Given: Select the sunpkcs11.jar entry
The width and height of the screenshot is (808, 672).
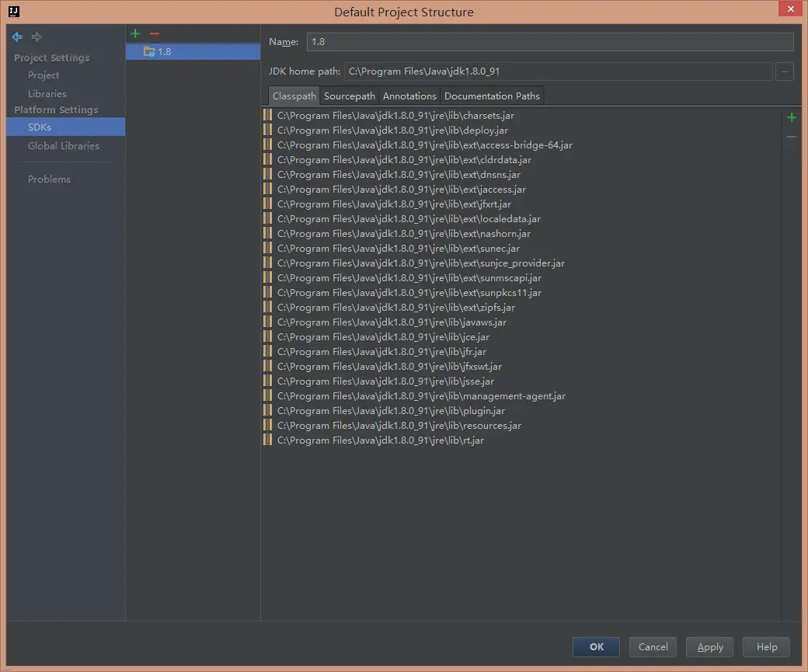Looking at the screenshot, I should [409, 292].
